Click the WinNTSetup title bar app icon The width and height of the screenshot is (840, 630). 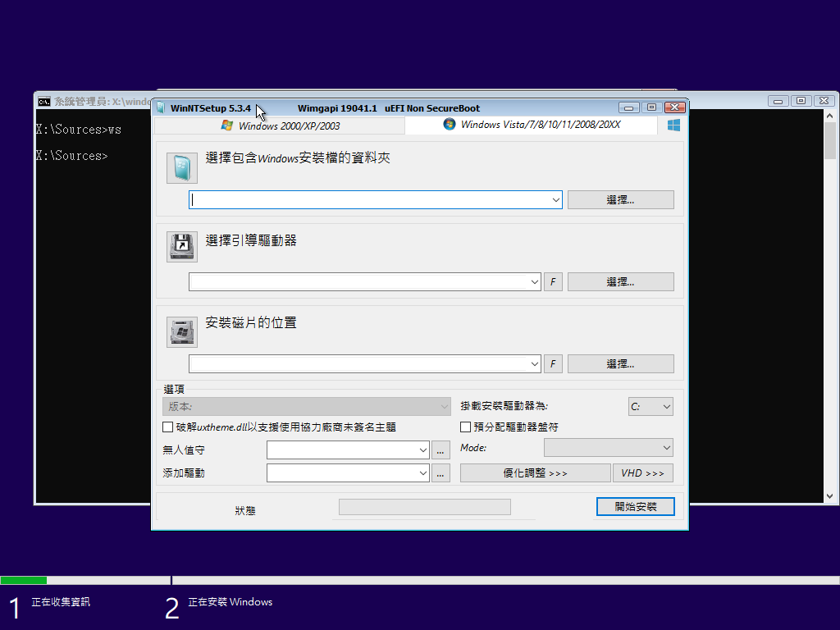161,107
